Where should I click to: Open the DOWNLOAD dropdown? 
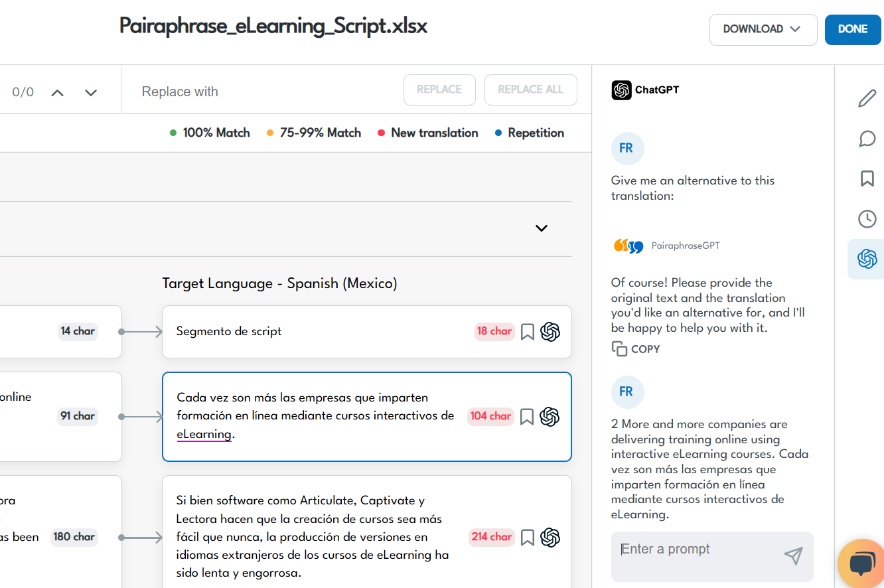tap(763, 29)
